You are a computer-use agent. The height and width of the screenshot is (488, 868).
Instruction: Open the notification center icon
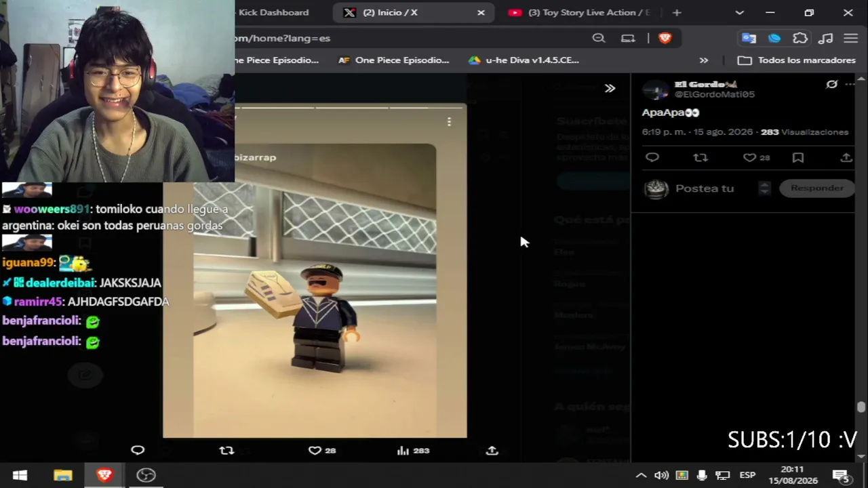tap(841, 475)
